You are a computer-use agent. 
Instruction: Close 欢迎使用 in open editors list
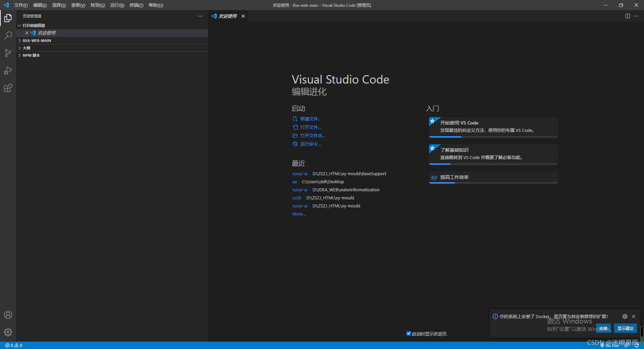point(27,33)
